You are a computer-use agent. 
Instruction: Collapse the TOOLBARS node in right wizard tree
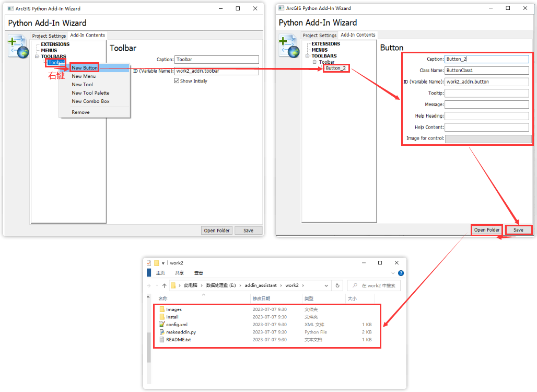[x=307, y=56]
